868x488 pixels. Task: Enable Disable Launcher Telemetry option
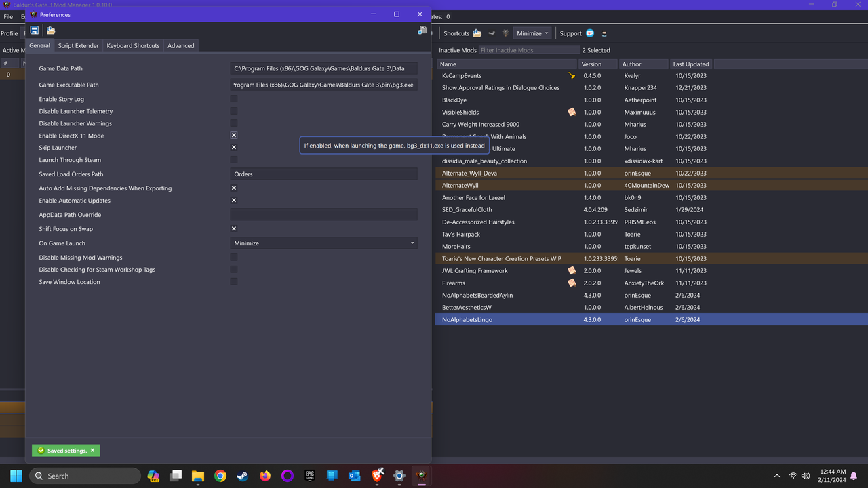(234, 110)
